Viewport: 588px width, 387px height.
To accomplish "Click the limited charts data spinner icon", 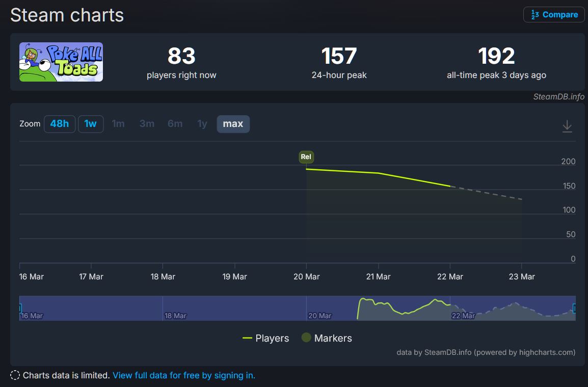I will coord(15,375).
